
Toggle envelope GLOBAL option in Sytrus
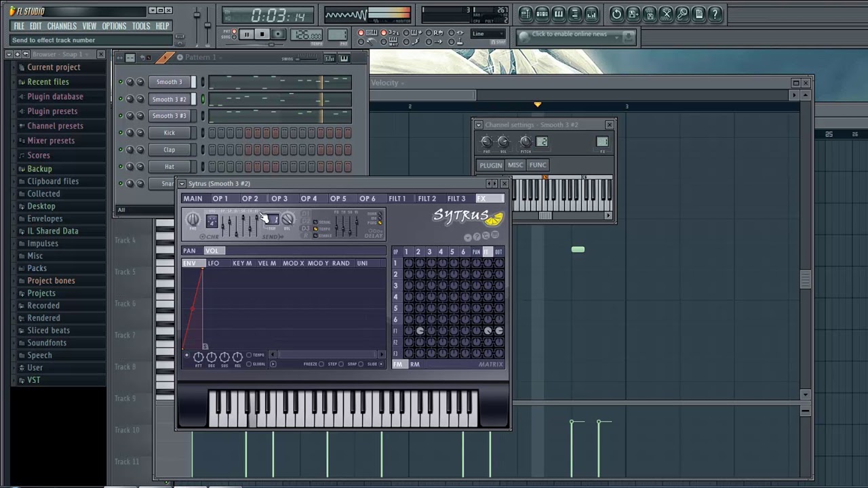(x=249, y=364)
